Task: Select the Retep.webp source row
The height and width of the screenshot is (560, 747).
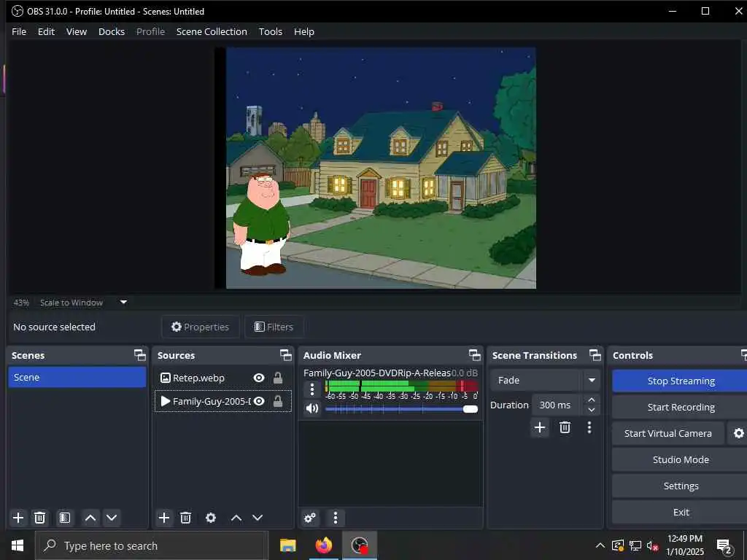Action: click(x=223, y=378)
